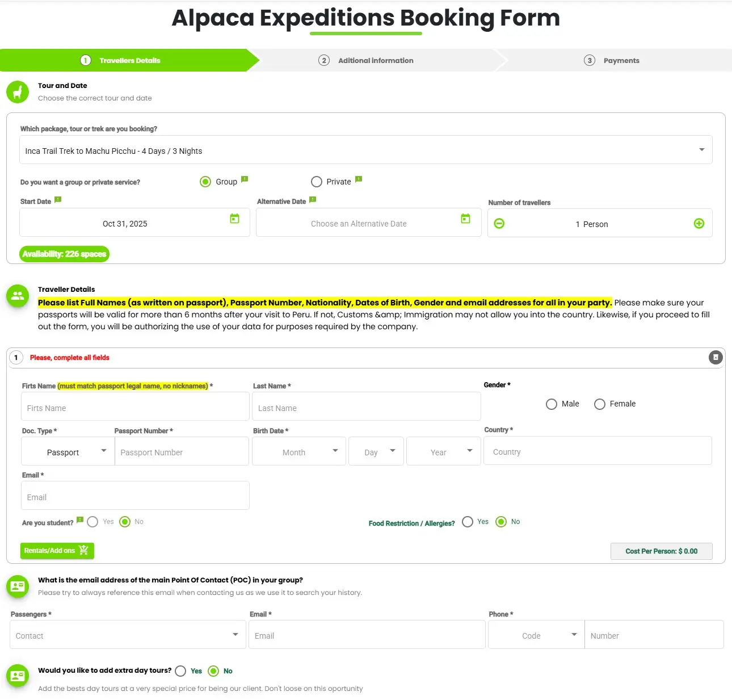Click the Availability 226 spaces badge
The width and height of the screenshot is (732, 700).
pos(64,254)
